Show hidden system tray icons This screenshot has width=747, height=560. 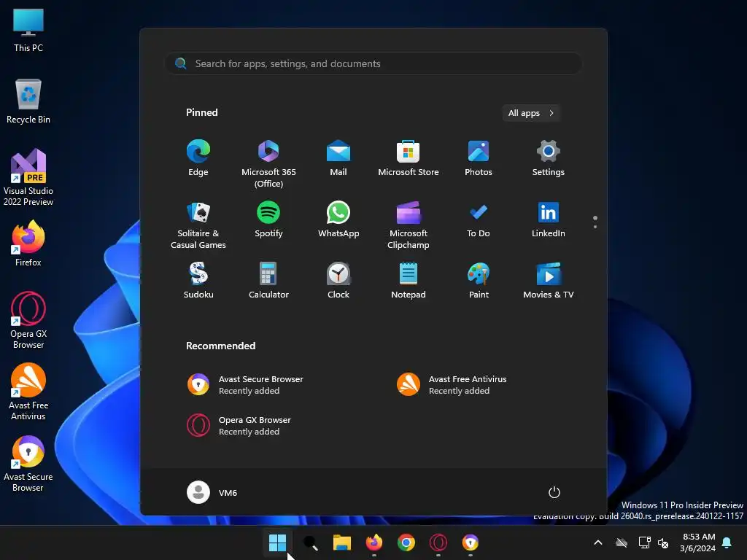[x=598, y=542]
